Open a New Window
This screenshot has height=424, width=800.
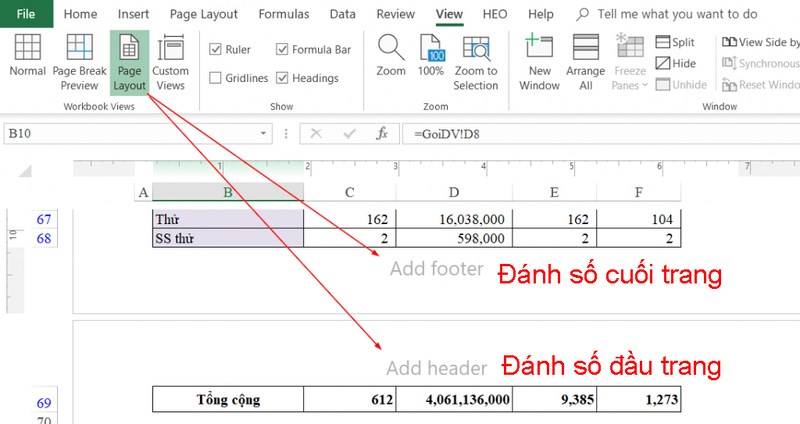tap(539, 62)
